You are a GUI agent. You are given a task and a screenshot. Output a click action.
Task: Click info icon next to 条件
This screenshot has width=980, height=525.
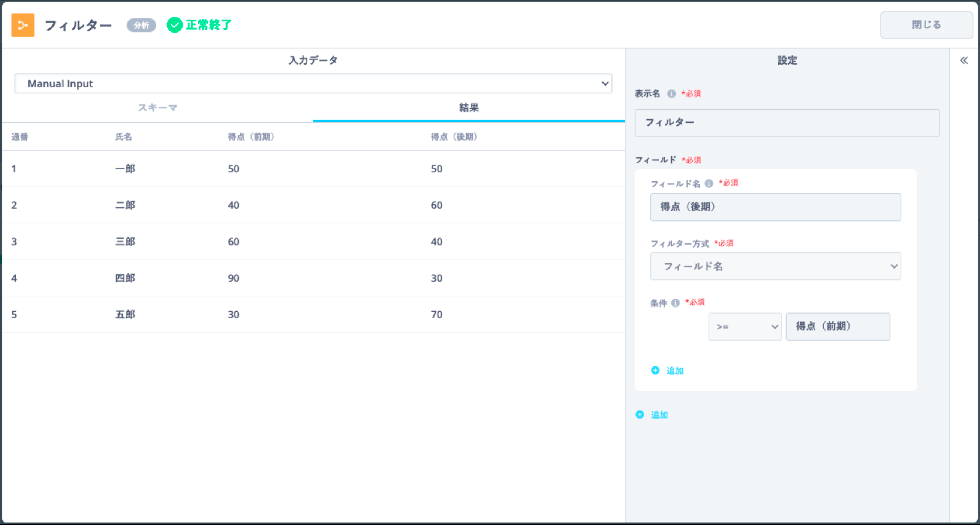pos(675,303)
